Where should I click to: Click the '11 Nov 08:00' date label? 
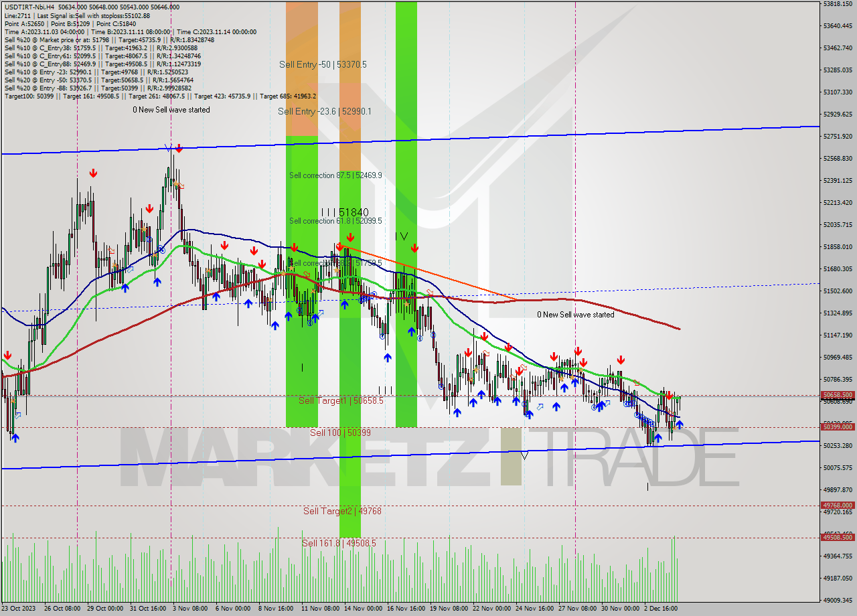pos(319,609)
